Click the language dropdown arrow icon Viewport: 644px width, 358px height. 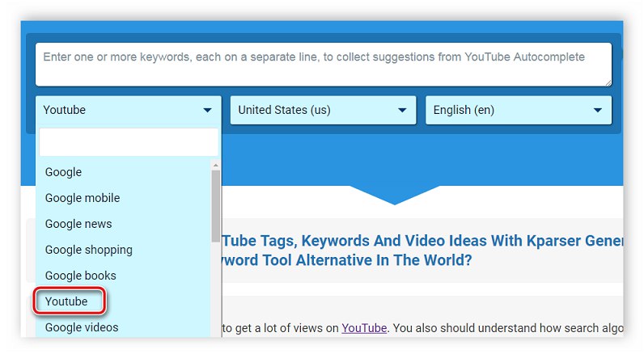pos(598,111)
